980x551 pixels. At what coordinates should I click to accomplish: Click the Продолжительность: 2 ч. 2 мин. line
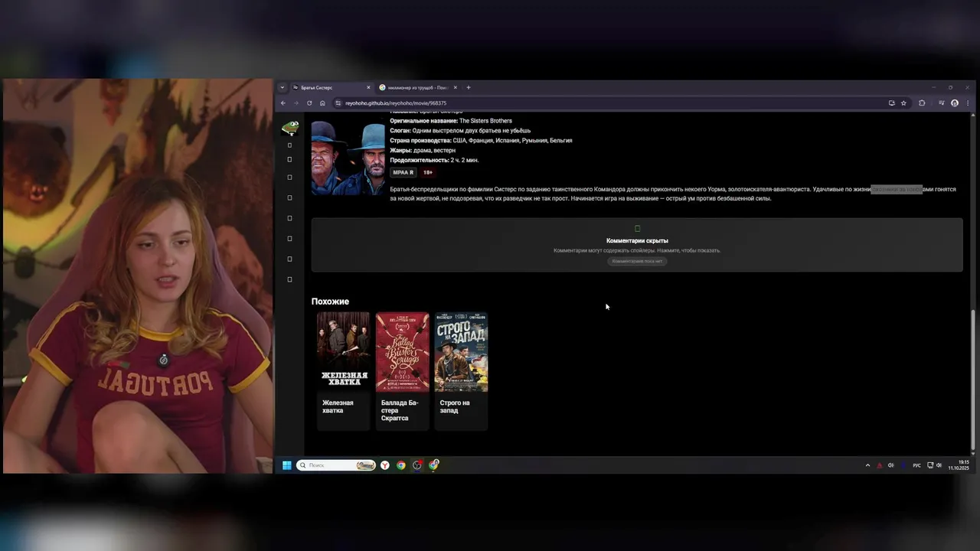tap(434, 161)
